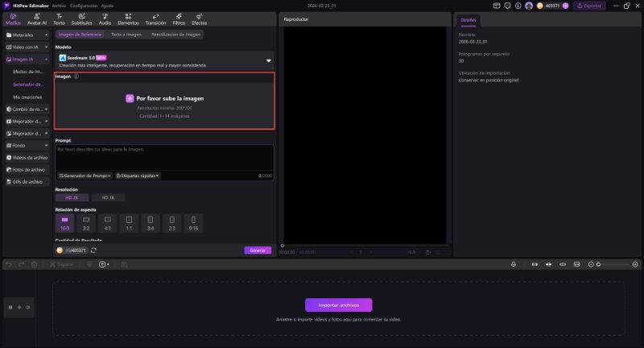644x348 pixels.
Task: Refresh the credits counter
Action: [x=93, y=251]
